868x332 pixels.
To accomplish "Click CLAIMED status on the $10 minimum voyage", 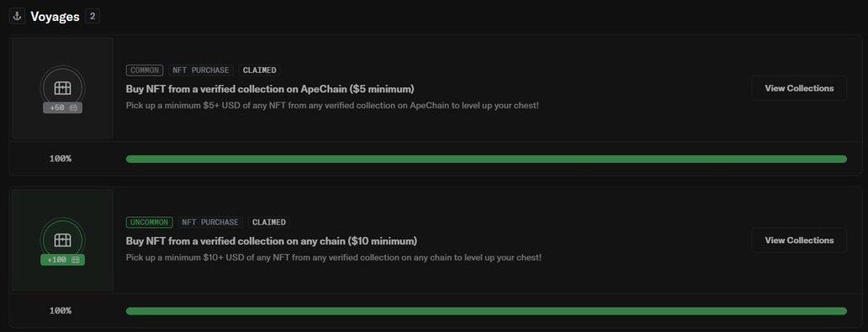I will pyautogui.click(x=268, y=222).
